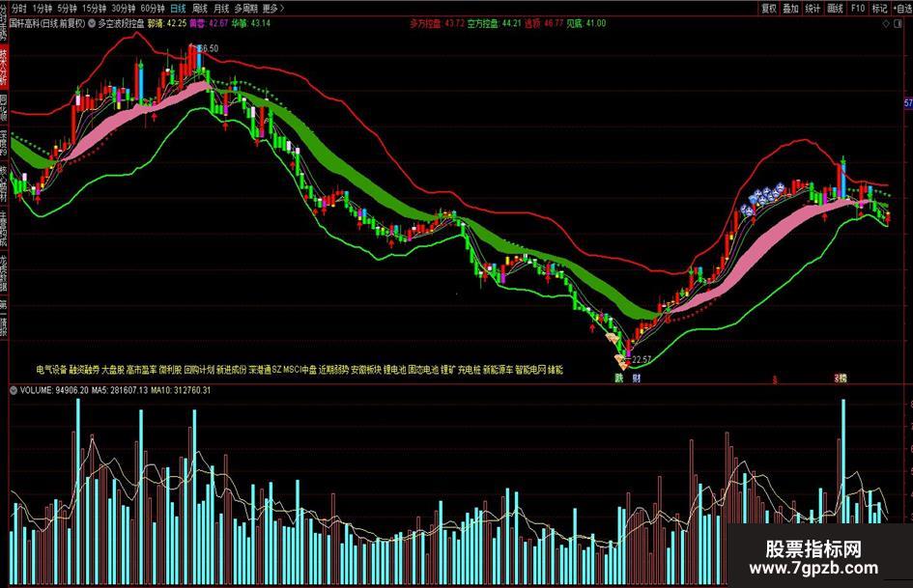This screenshot has width=913, height=588.
Task: Click the 微利股 sector tag
Action: point(171,370)
